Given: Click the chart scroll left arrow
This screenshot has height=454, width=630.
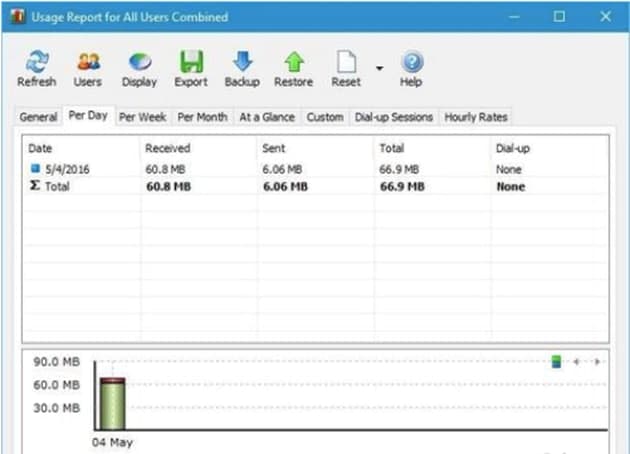Looking at the screenshot, I should 577,362.
